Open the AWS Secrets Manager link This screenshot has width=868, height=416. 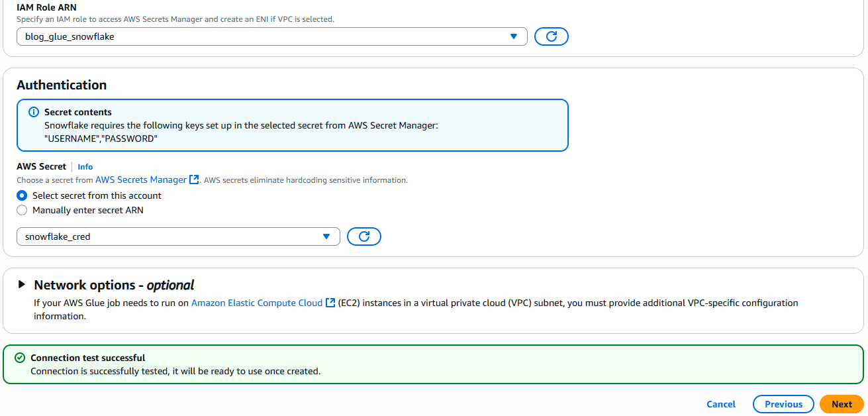click(x=141, y=180)
